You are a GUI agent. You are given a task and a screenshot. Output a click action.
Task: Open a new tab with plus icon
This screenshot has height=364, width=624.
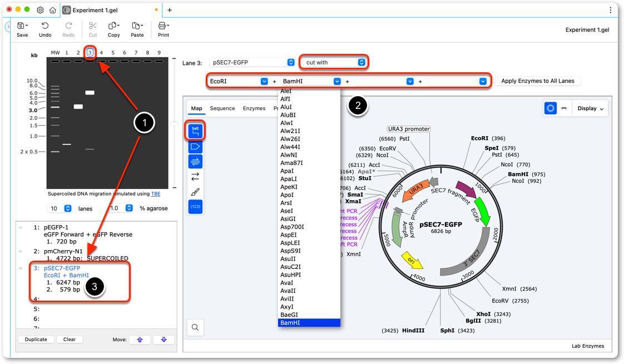(170, 10)
